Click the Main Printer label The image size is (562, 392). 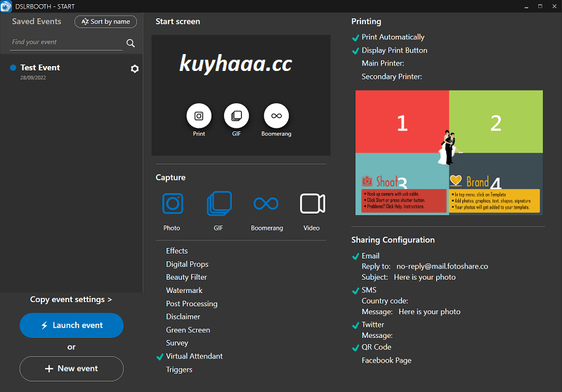[383, 63]
